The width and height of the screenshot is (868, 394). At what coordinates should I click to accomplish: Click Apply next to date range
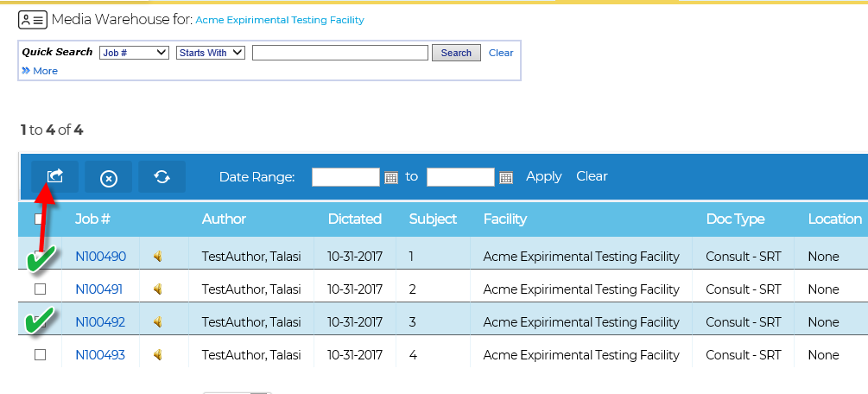(543, 176)
